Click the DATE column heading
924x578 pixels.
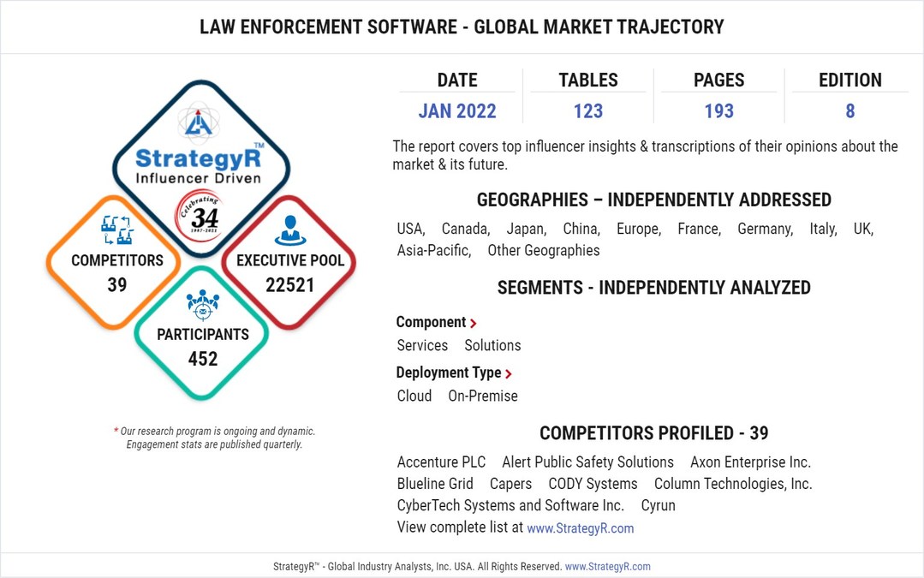457,80
